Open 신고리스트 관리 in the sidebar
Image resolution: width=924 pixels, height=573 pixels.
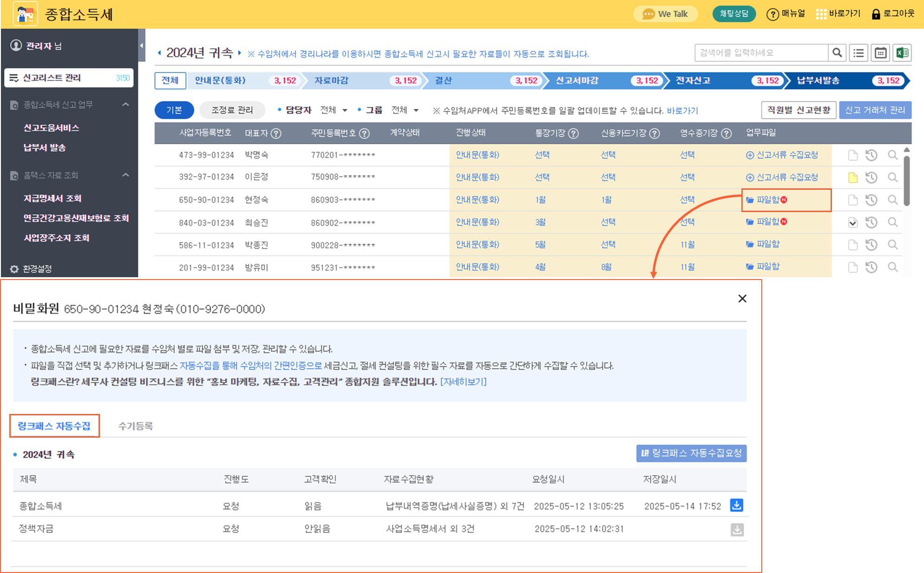coord(69,78)
